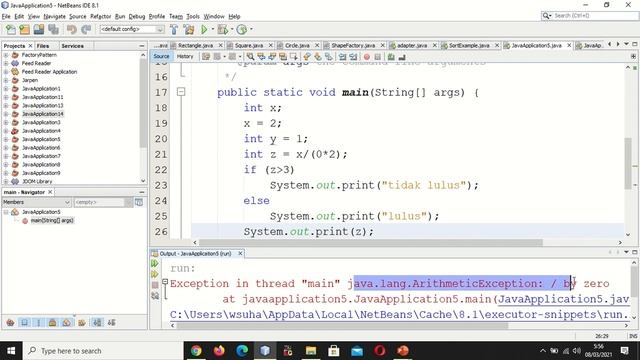
Task: Click the Undo toolbar icon
Action: (x=71, y=29)
